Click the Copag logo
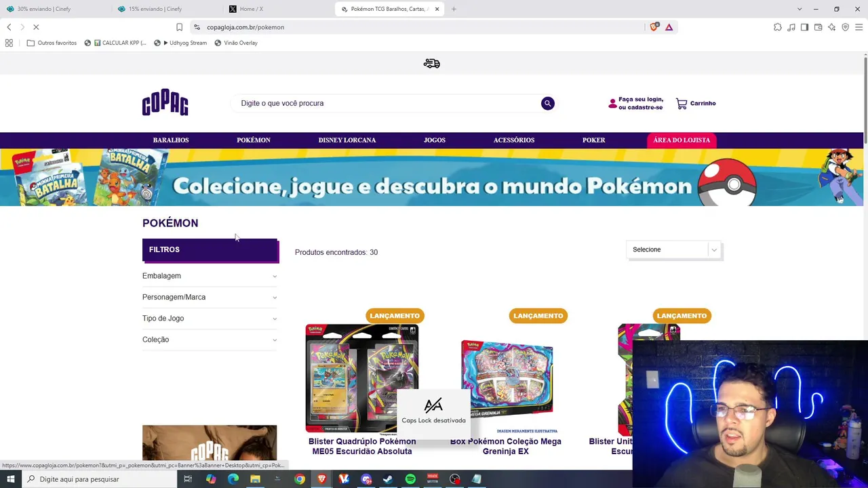The height and width of the screenshot is (488, 868). pyautogui.click(x=165, y=103)
